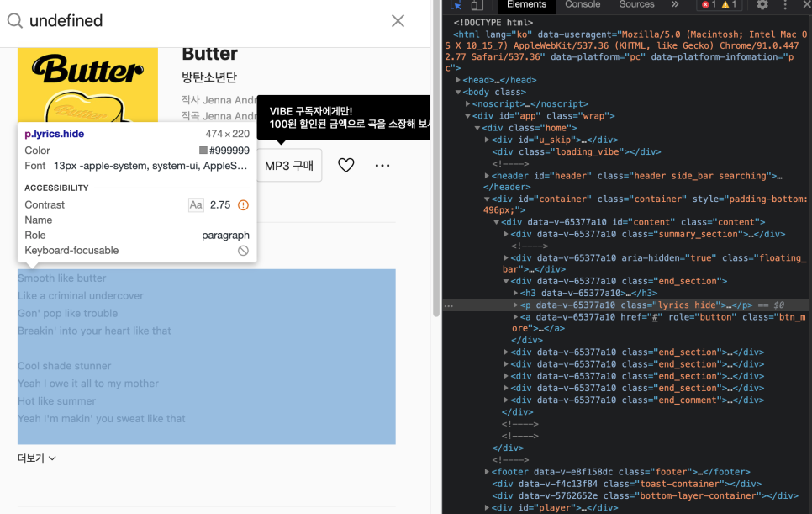Select the end_comment div row

click(x=637, y=400)
